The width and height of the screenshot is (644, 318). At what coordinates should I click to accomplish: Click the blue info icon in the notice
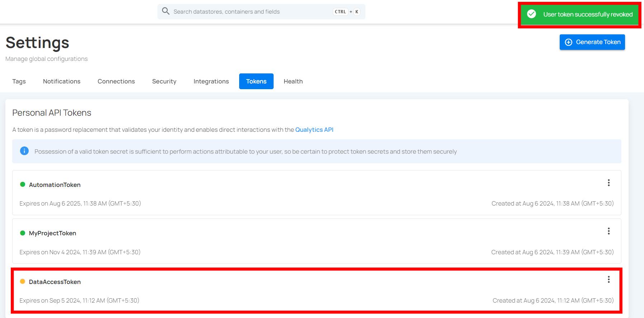(x=24, y=151)
